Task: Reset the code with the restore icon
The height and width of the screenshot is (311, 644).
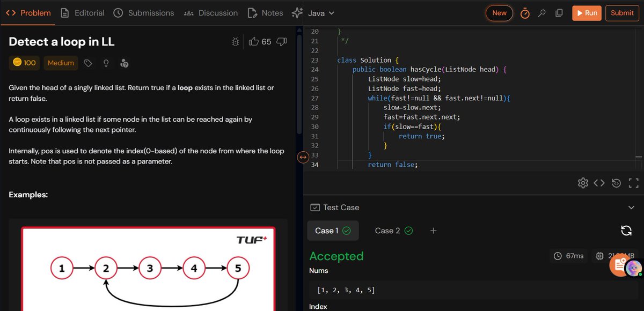Action: [x=616, y=183]
